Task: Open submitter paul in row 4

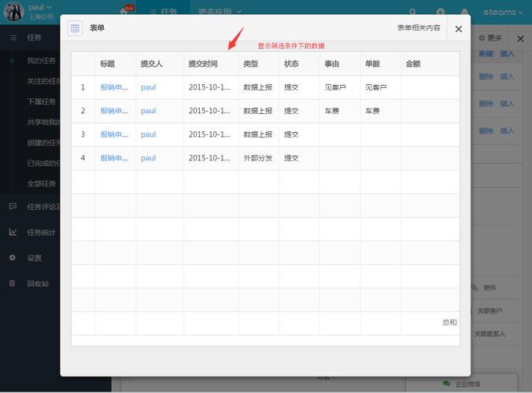Action: 148,158
